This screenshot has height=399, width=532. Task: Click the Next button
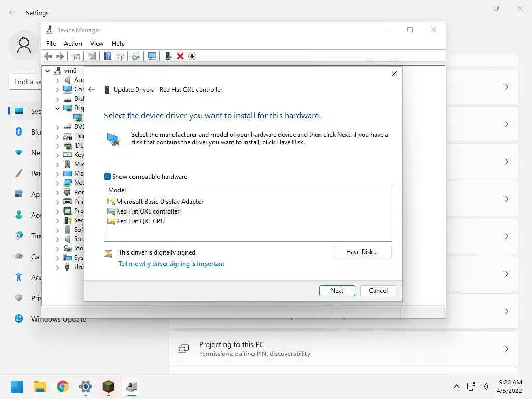[337, 291]
